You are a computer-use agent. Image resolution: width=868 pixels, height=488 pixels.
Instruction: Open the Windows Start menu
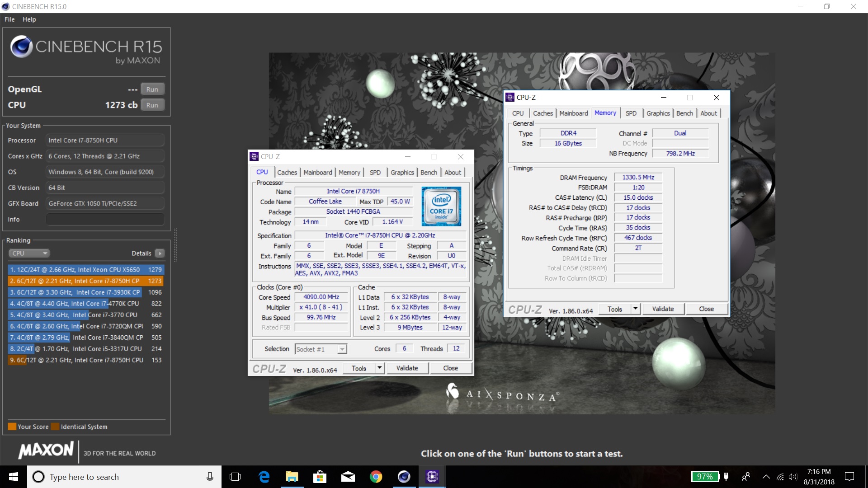14,477
